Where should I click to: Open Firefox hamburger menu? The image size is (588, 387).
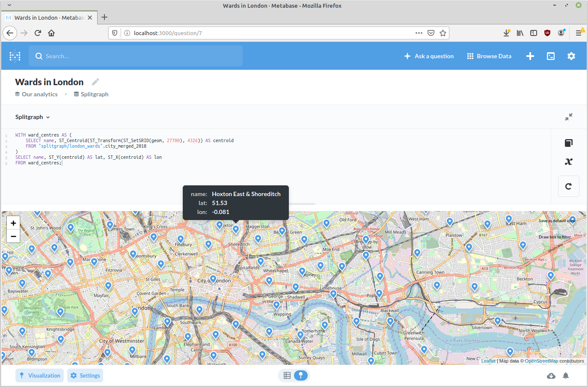[579, 33]
